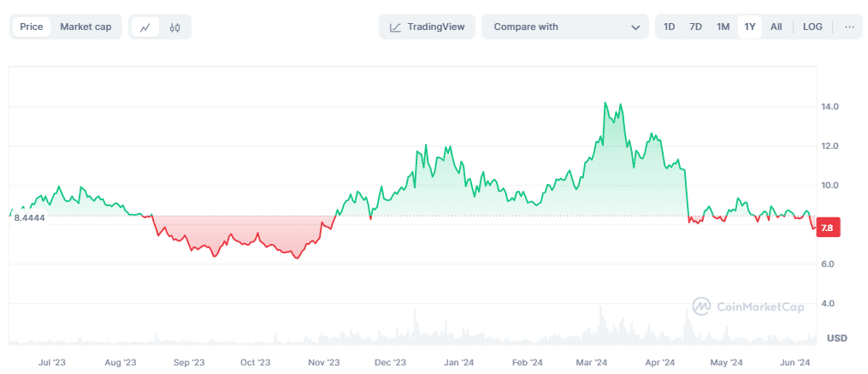Screen dimensions: 868x374
Task: Open the three-dot more options menu
Action: tap(849, 27)
